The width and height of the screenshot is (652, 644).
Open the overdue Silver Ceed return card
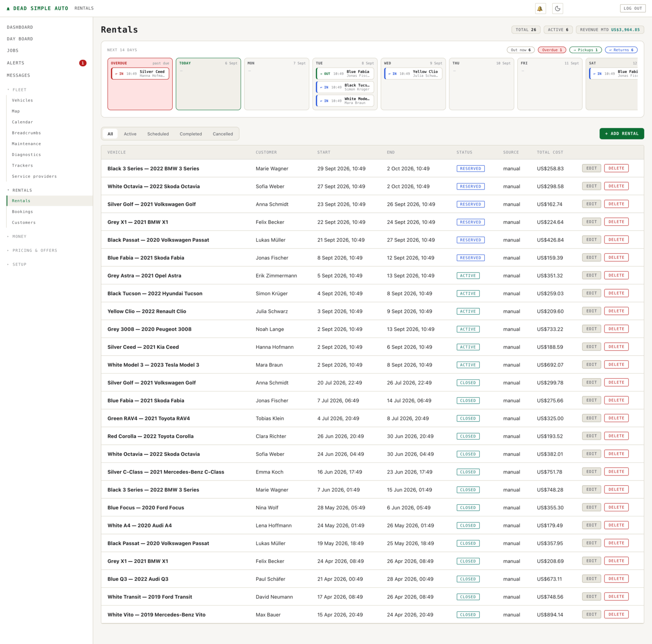(x=140, y=74)
